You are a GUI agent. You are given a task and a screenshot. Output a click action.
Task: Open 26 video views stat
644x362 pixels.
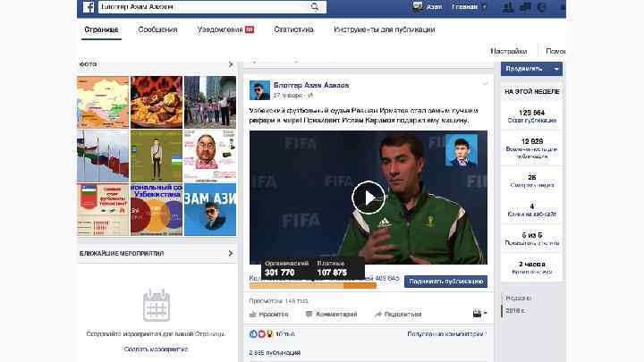[x=531, y=181]
